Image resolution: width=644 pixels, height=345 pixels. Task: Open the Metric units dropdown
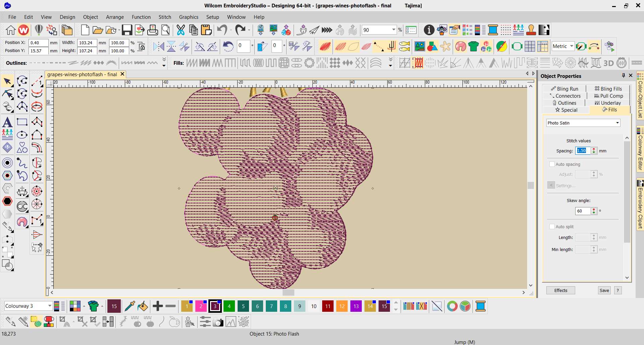pyautogui.click(x=571, y=46)
